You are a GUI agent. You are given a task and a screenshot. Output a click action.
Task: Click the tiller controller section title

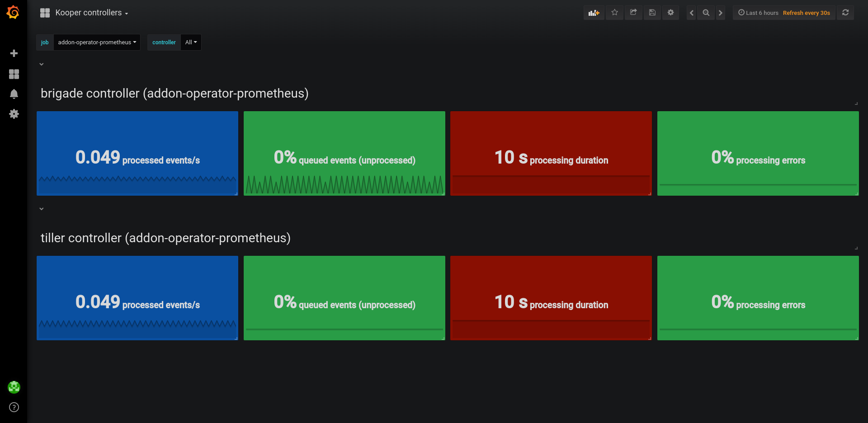click(x=165, y=238)
